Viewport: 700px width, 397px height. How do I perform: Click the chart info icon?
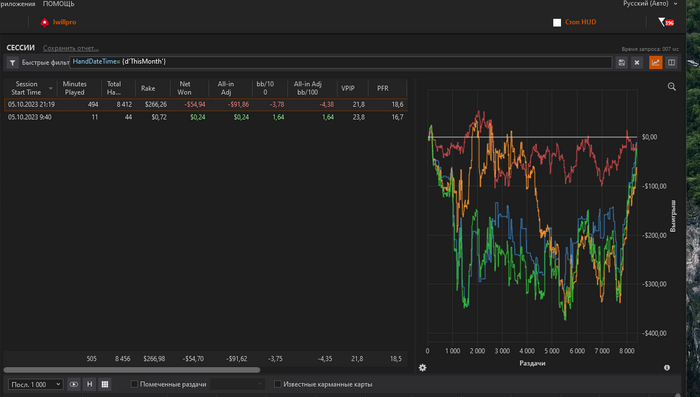click(667, 368)
